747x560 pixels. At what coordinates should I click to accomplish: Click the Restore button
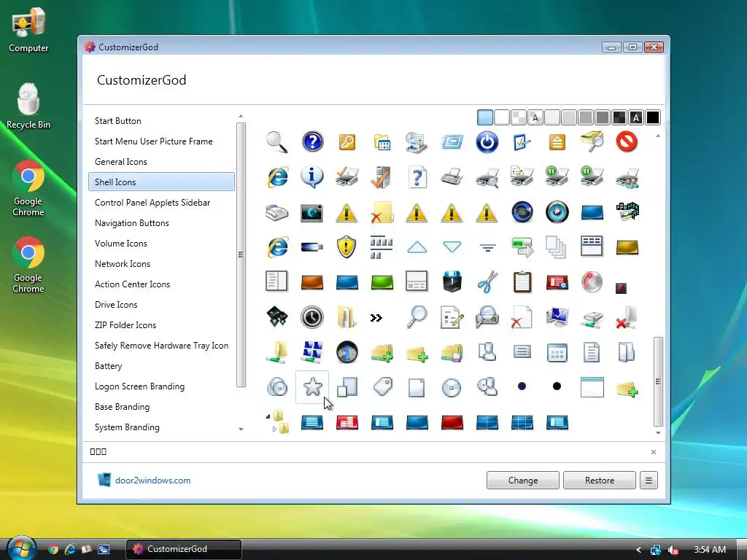(600, 481)
